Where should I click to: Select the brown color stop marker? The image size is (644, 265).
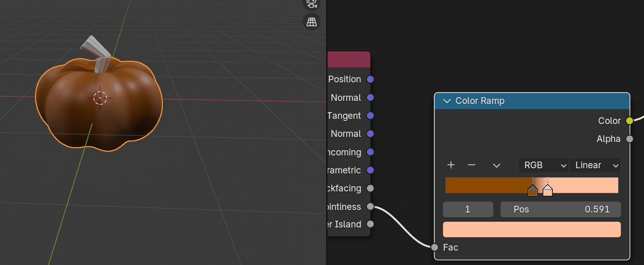click(x=533, y=191)
